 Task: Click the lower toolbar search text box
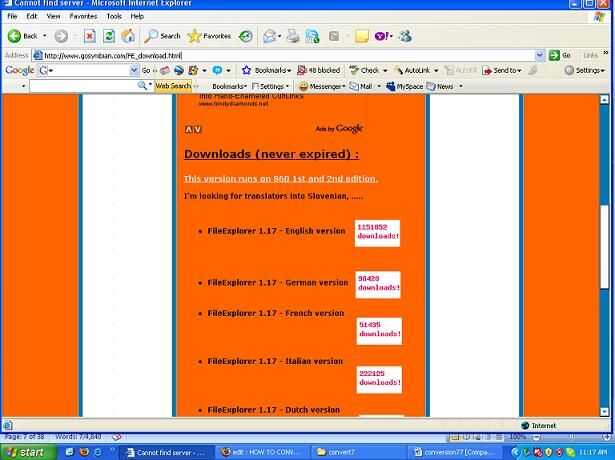coord(84,86)
